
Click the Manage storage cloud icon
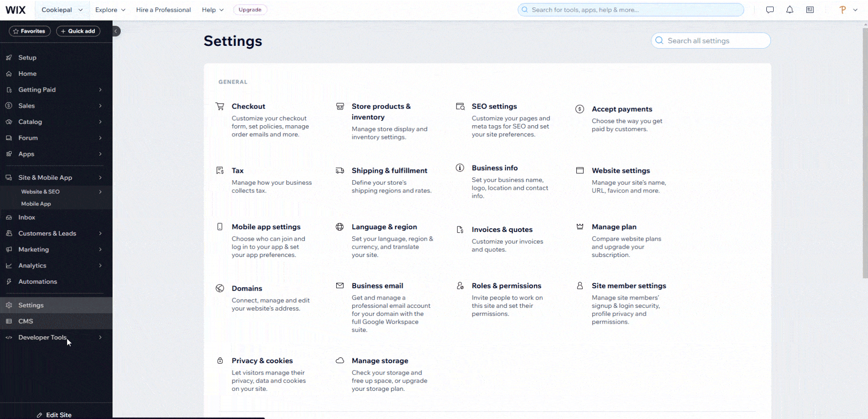[x=339, y=361]
